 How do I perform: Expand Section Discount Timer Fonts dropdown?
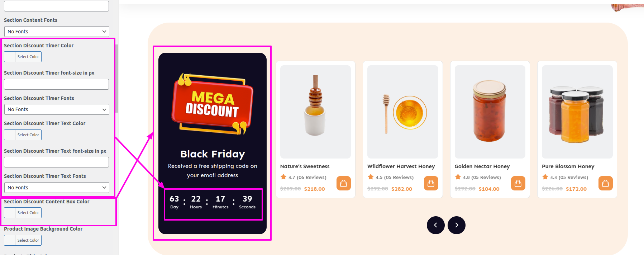57,109
